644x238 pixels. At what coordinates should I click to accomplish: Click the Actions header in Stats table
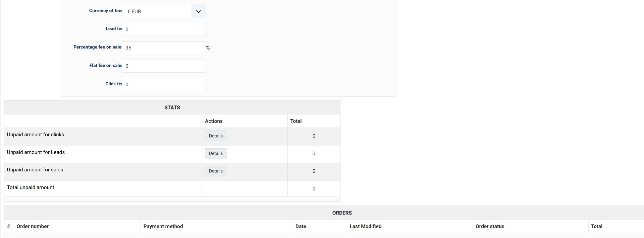click(214, 121)
